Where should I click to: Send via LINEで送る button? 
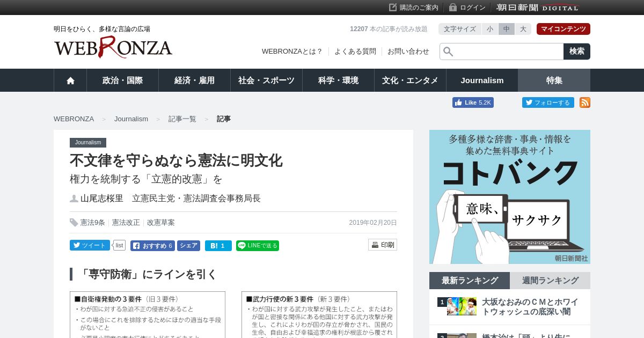[x=258, y=246]
